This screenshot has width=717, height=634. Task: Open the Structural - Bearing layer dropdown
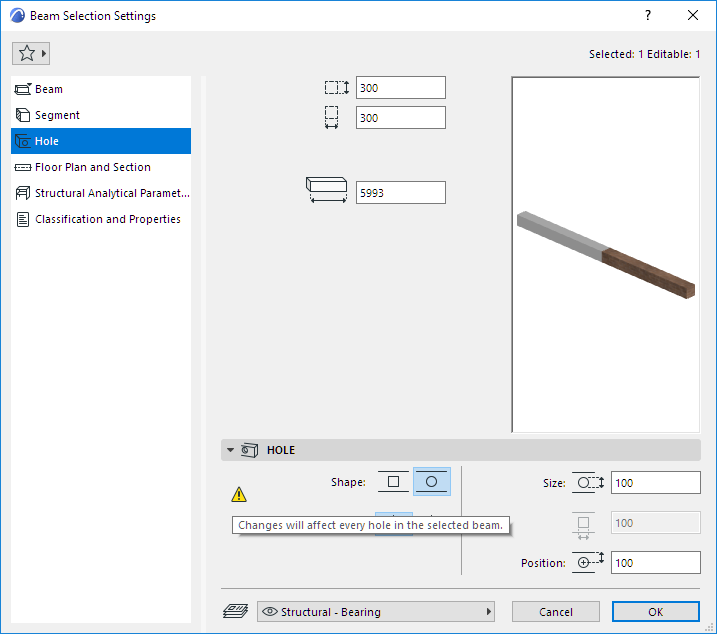376,612
